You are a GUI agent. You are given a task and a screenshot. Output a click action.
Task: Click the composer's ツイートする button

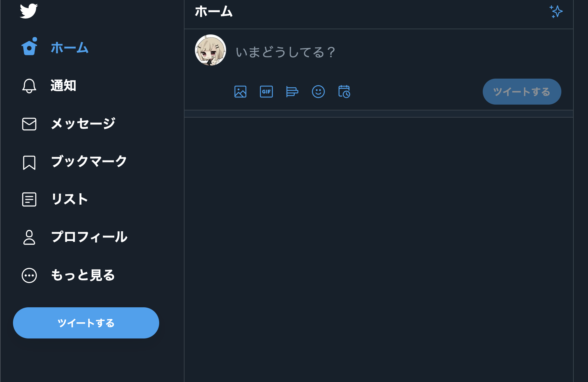(x=521, y=92)
